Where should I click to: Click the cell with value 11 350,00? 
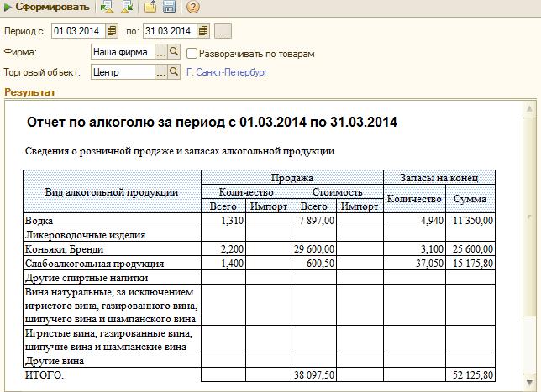(470, 221)
